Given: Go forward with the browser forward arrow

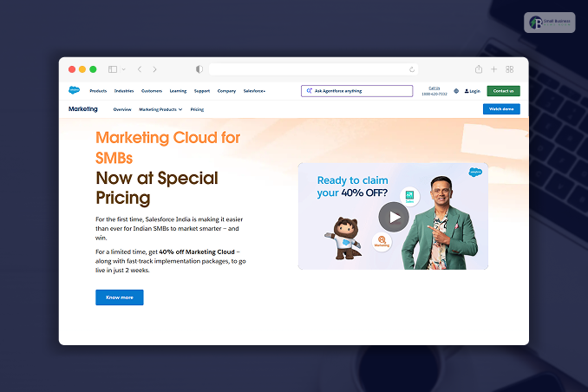Looking at the screenshot, I should point(154,69).
